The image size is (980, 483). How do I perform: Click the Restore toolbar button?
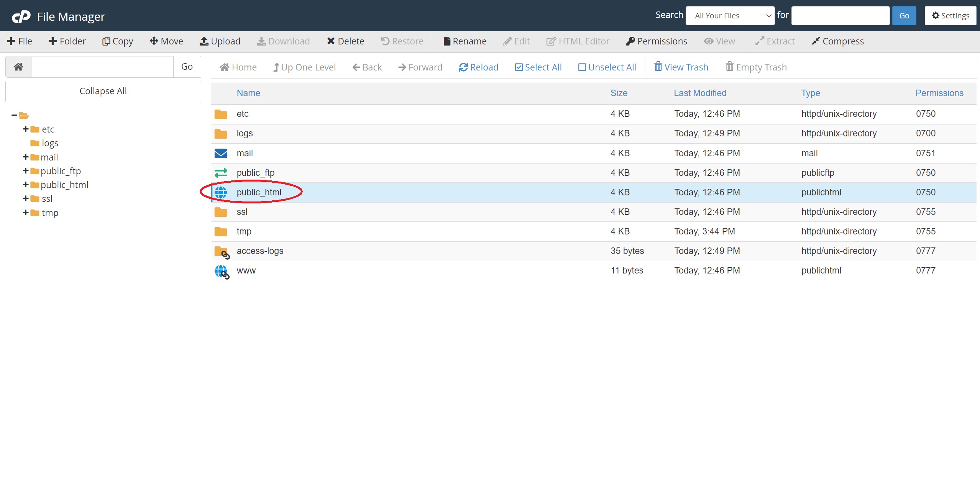402,41
